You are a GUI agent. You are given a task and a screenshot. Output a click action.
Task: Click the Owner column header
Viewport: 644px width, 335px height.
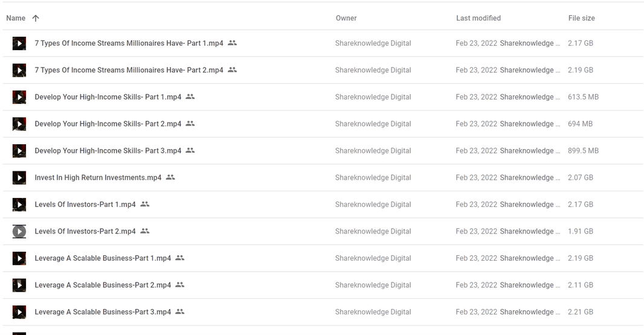pyautogui.click(x=346, y=18)
